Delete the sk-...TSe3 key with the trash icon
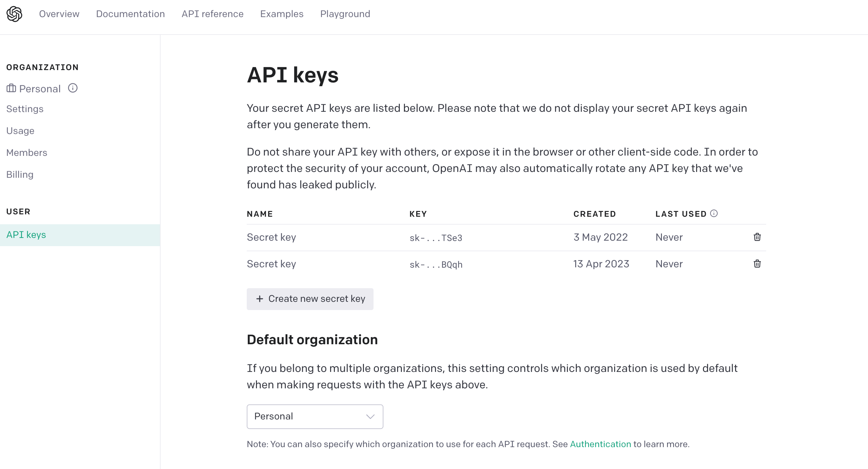 point(757,237)
